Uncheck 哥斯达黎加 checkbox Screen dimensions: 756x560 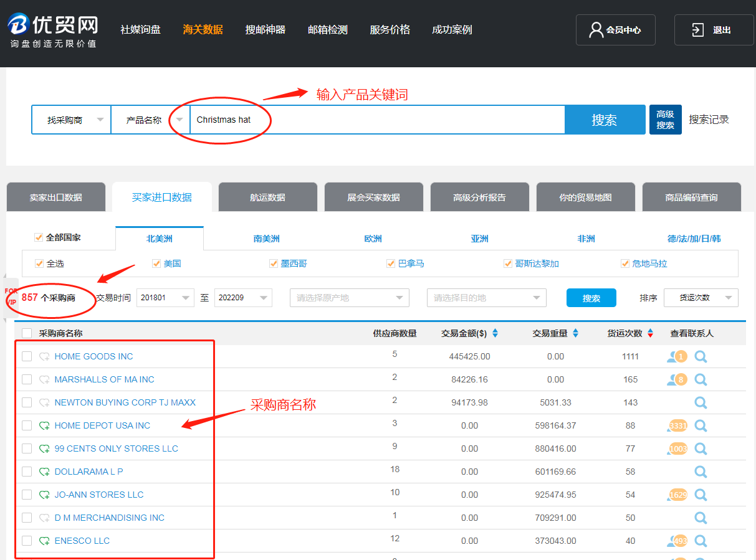coord(508,263)
